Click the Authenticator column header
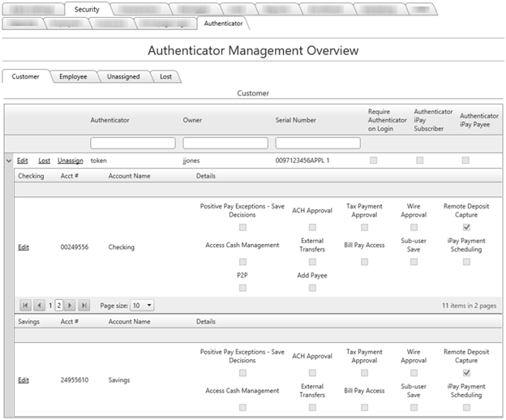Image resolution: width=506 pixels, height=420 pixels. pos(109,120)
